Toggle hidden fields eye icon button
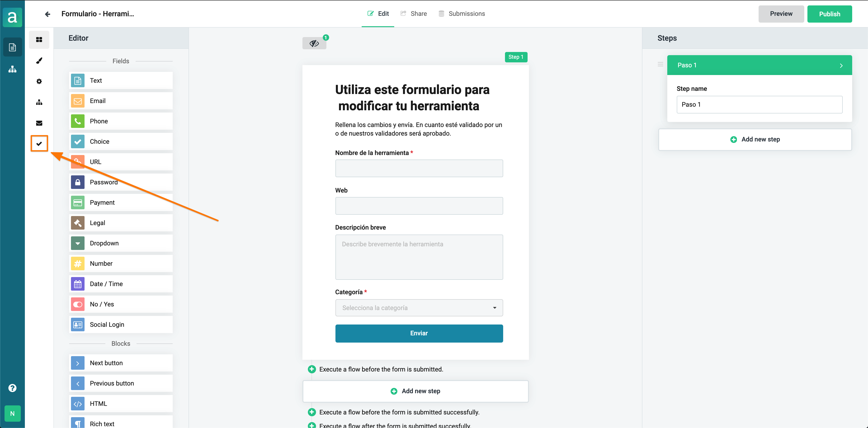 pyautogui.click(x=314, y=43)
